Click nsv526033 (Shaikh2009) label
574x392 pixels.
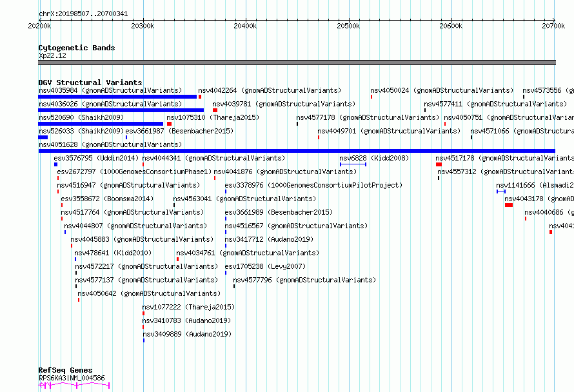click(81, 131)
